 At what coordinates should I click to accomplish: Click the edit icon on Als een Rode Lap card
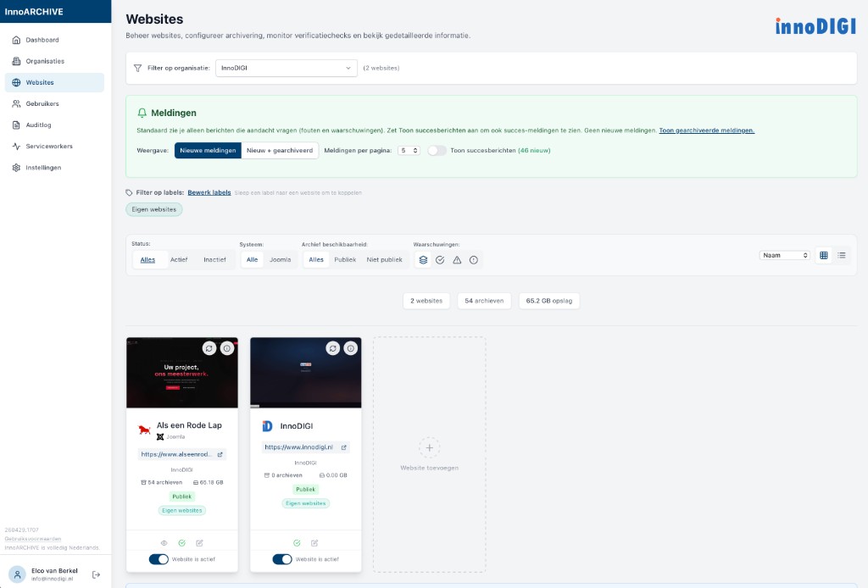click(x=199, y=543)
